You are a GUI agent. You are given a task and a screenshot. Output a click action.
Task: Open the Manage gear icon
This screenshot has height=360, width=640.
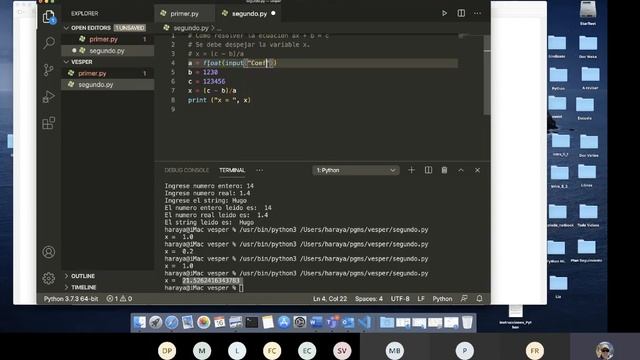[49, 278]
